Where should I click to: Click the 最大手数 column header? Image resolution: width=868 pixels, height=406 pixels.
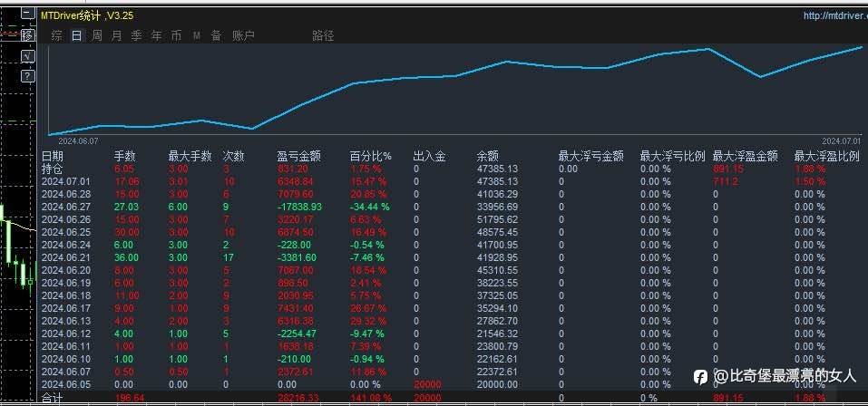tap(190, 157)
